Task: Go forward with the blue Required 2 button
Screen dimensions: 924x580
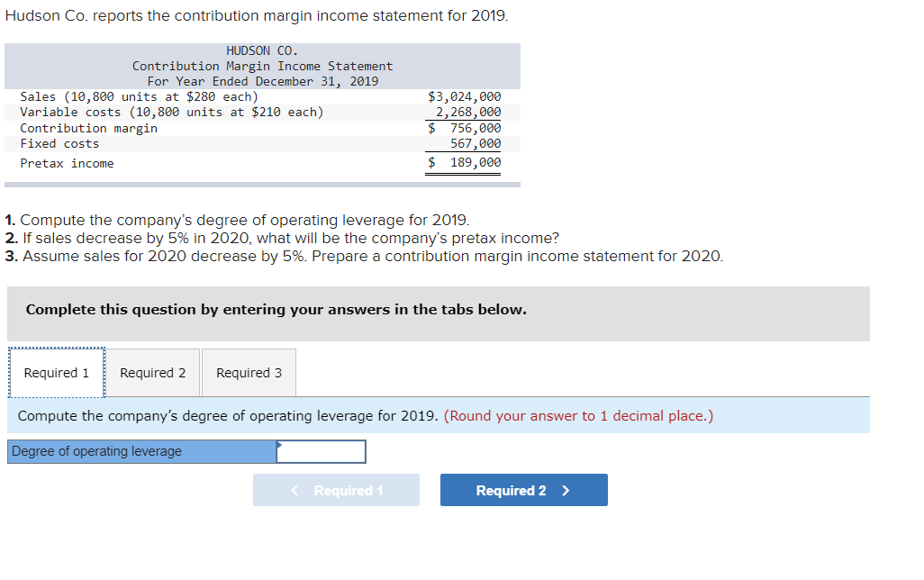Action: (524, 490)
